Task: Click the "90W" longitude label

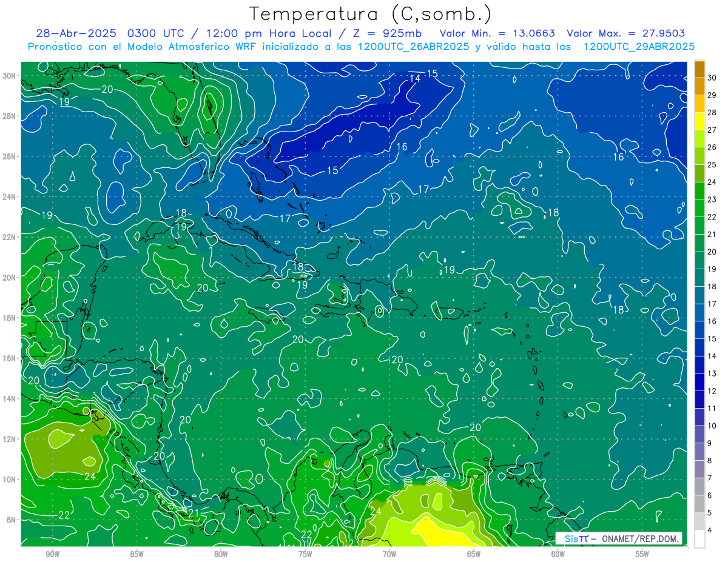Action: pos(52,555)
